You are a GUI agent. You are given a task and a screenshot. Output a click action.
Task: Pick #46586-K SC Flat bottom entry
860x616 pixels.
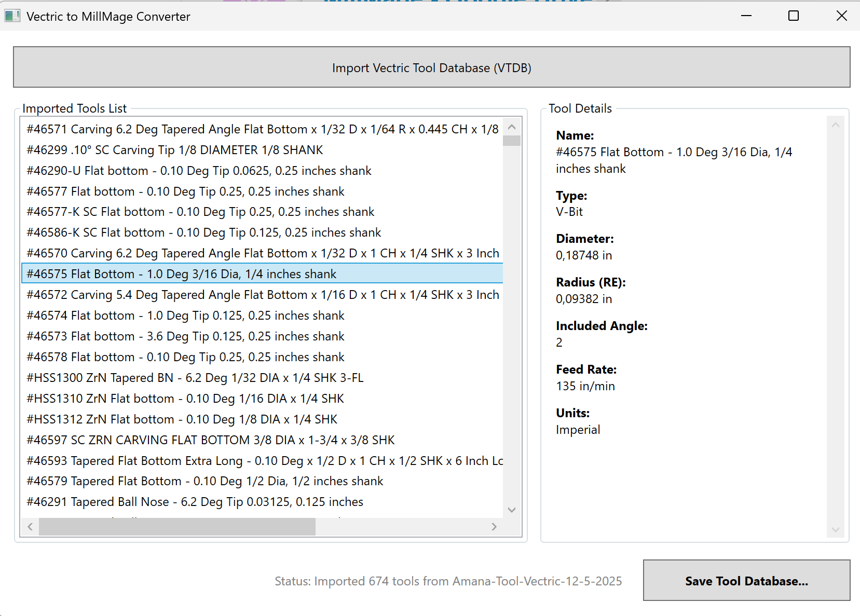pyautogui.click(x=203, y=232)
